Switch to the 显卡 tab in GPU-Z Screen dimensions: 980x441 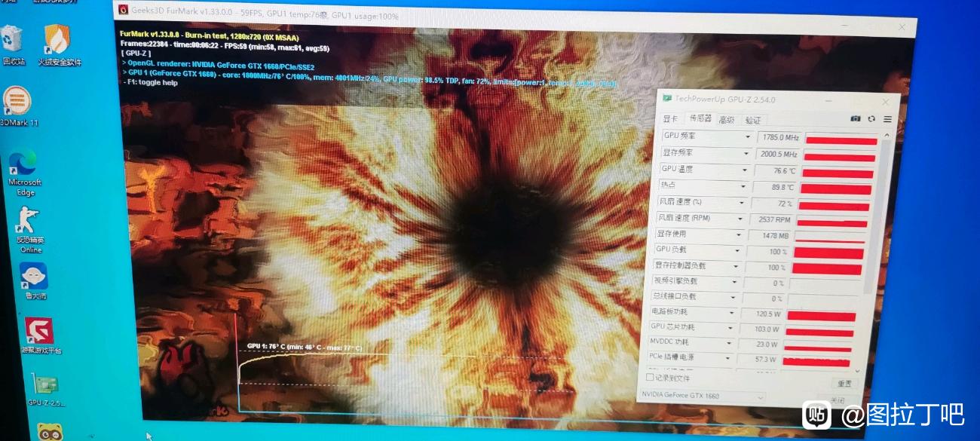pyautogui.click(x=671, y=118)
